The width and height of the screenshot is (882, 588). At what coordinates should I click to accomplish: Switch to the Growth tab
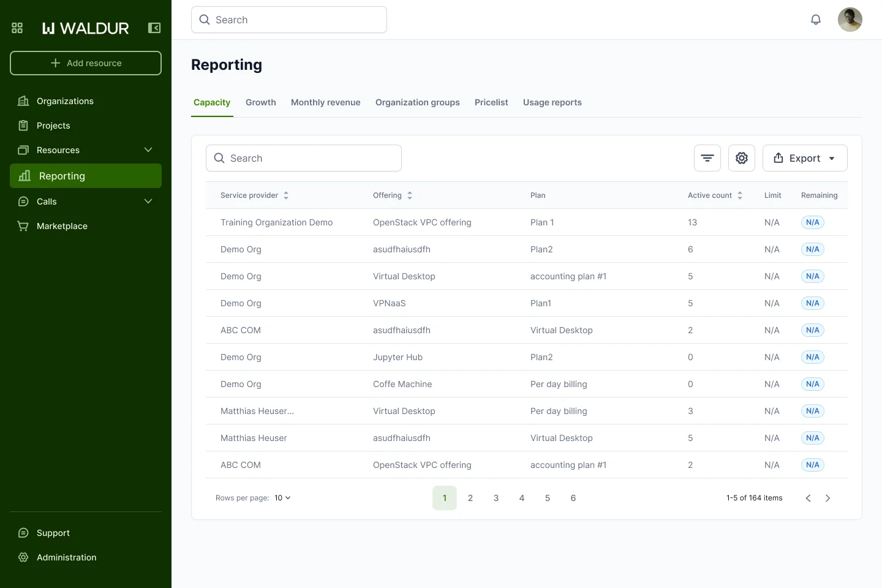261,102
